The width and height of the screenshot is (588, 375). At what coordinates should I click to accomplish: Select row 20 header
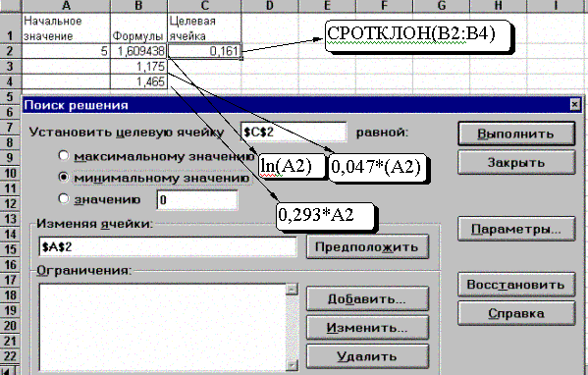coord(10,326)
